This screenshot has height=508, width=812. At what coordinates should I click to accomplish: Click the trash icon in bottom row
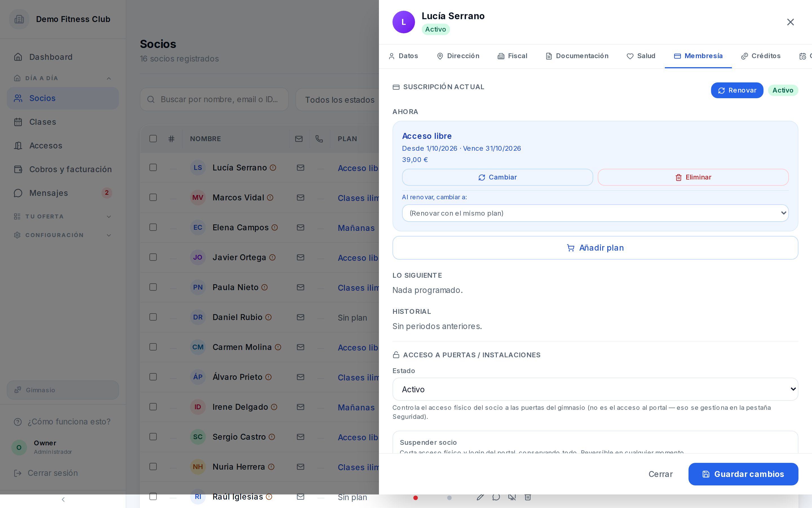pos(528,497)
